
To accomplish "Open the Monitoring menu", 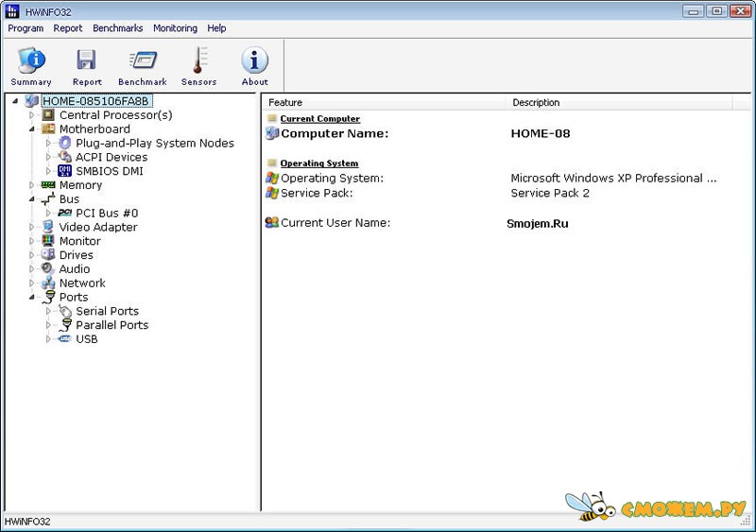I will 175,28.
